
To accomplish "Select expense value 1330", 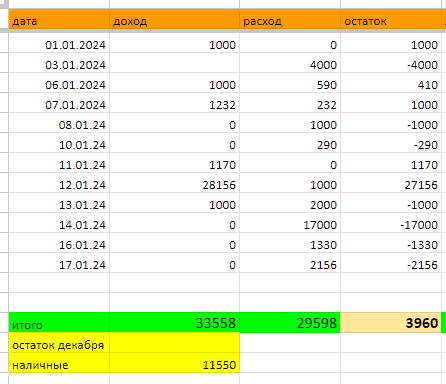I will coord(290,243).
